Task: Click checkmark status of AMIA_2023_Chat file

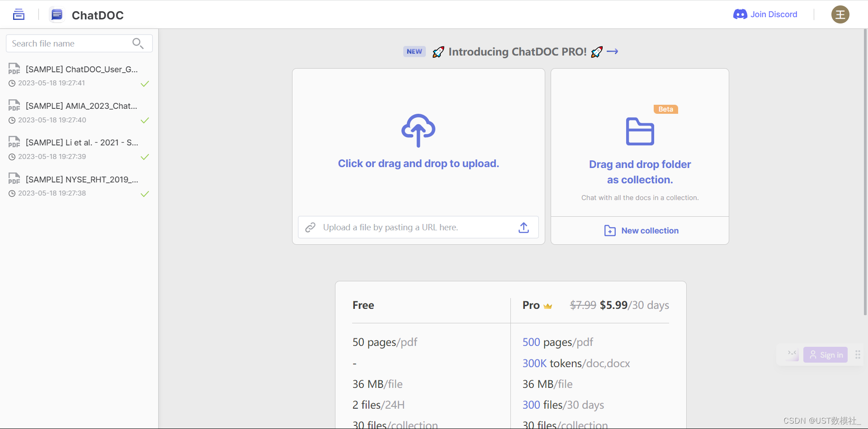Action: [x=145, y=120]
